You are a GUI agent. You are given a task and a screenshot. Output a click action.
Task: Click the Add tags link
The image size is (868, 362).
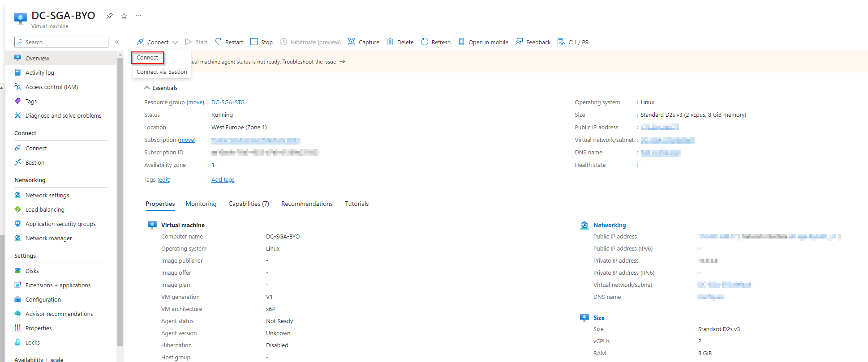pos(223,180)
